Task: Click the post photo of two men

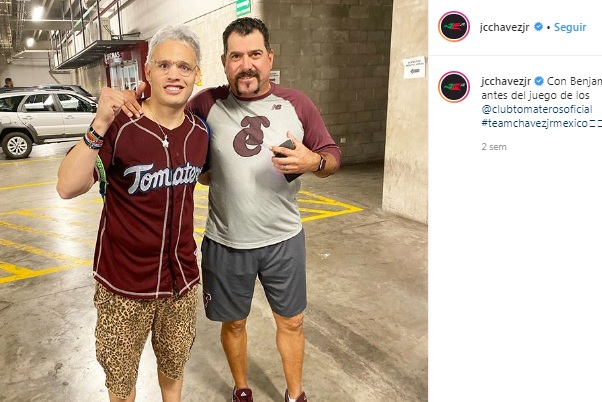Action: point(214,200)
